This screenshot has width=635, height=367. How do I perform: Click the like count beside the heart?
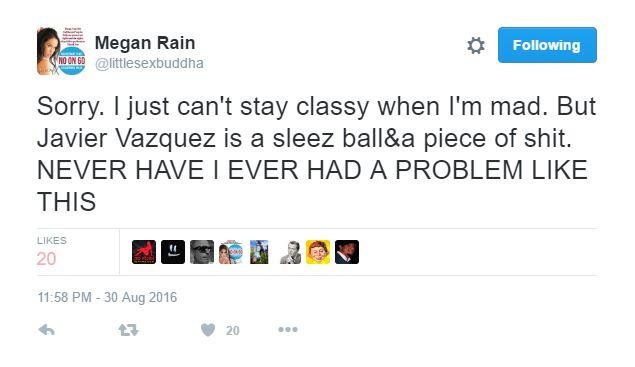click(x=233, y=331)
